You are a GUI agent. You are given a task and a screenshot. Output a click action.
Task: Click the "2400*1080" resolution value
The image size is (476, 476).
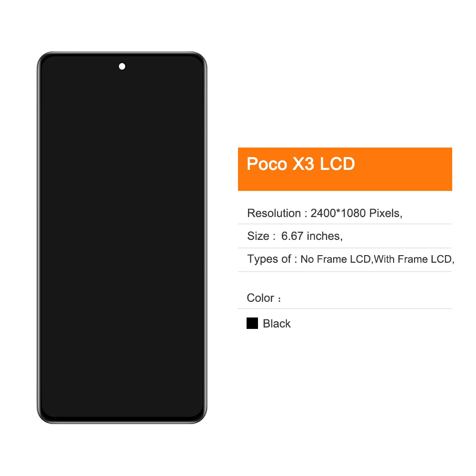(x=338, y=213)
